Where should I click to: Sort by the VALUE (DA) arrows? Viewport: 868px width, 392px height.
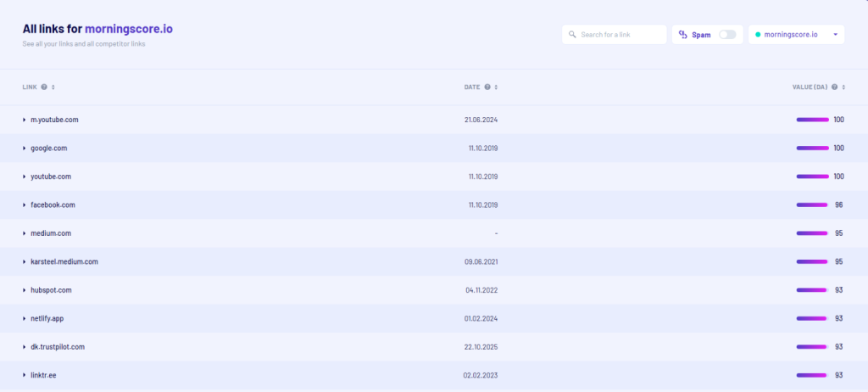843,87
